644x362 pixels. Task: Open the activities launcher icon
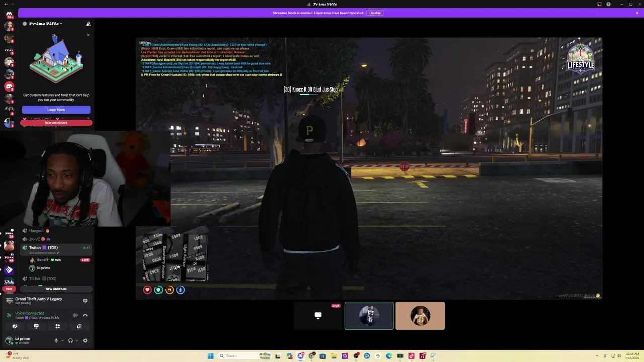58,326
